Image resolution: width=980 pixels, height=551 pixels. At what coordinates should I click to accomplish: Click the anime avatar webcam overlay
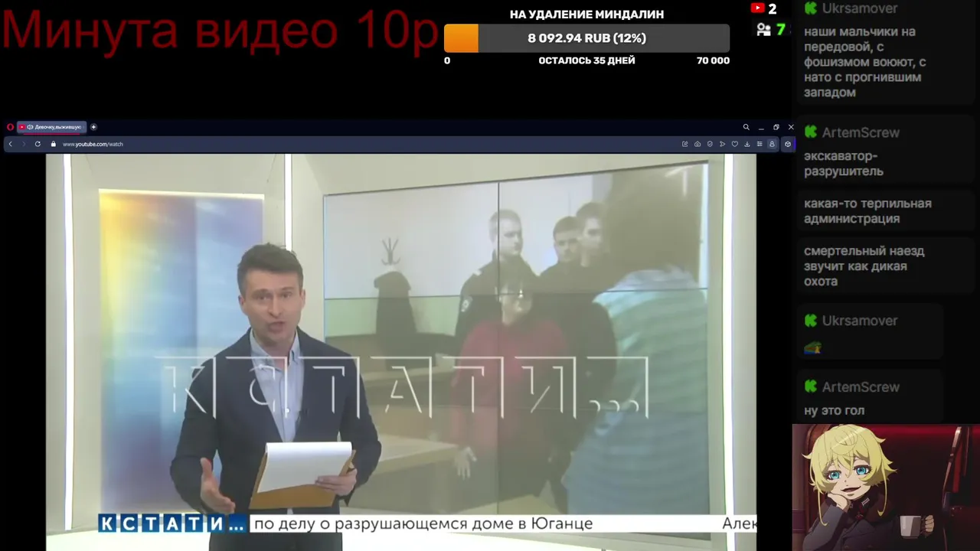[x=886, y=487]
